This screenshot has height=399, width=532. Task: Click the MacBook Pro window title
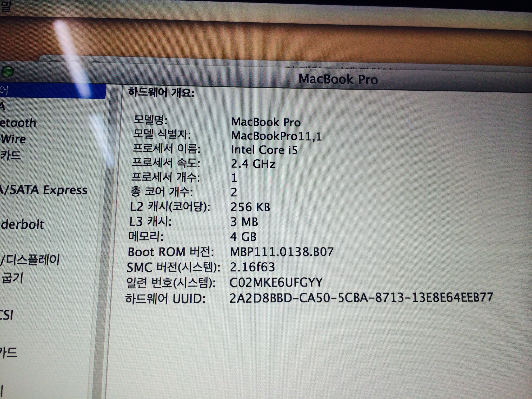(x=338, y=79)
